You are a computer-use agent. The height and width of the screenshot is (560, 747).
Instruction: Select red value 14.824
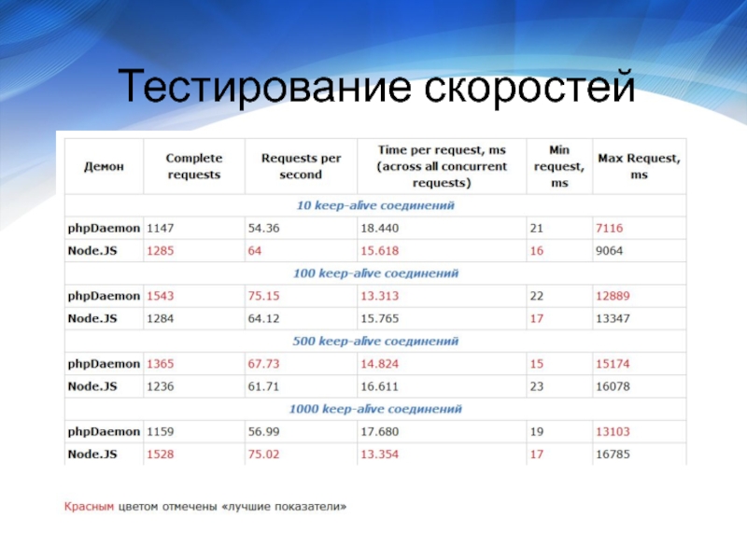379,364
